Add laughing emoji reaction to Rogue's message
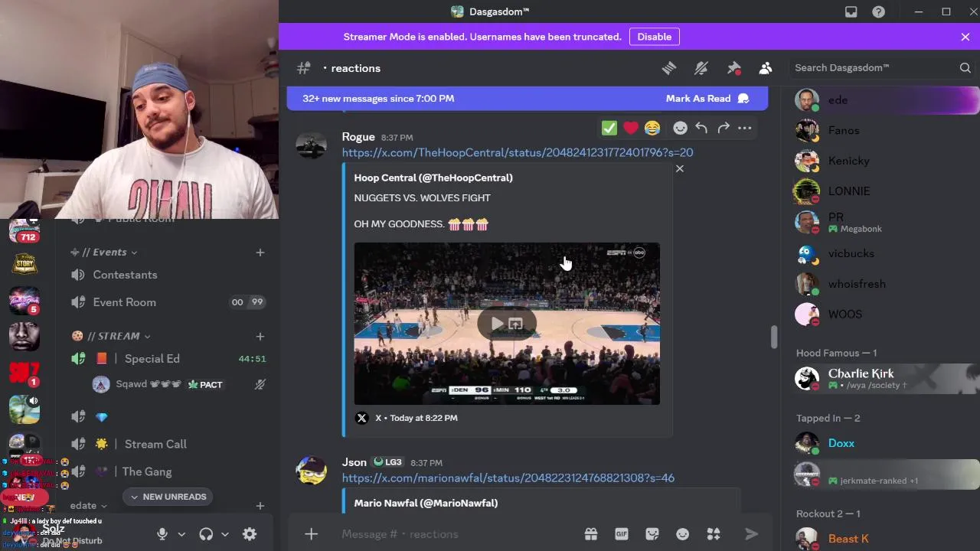The height and width of the screenshot is (551, 980). point(652,128)
